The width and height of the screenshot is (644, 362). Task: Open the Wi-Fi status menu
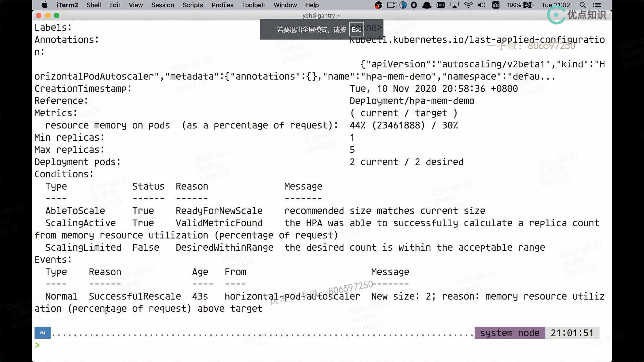(x=468, y=5)
